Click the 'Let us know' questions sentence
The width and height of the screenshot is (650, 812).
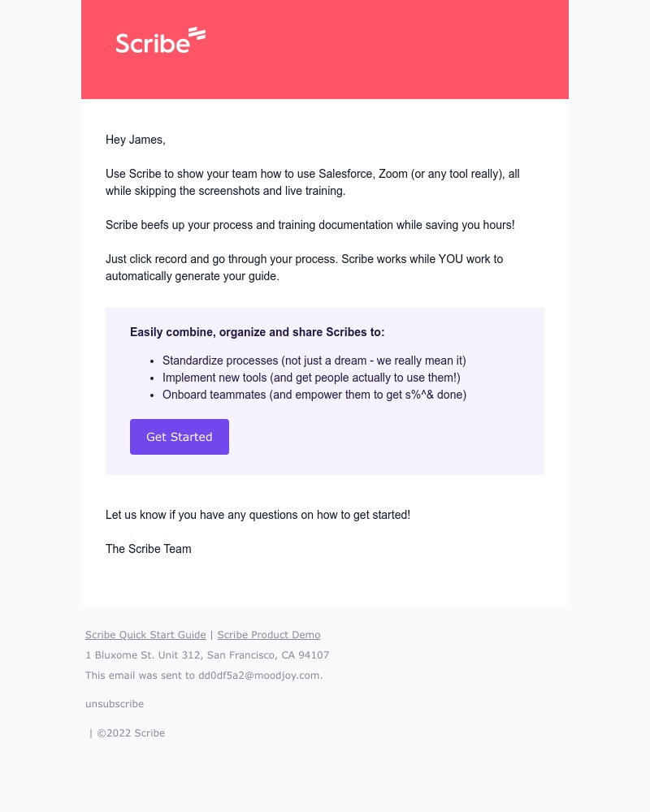click(x=258, y=515)
